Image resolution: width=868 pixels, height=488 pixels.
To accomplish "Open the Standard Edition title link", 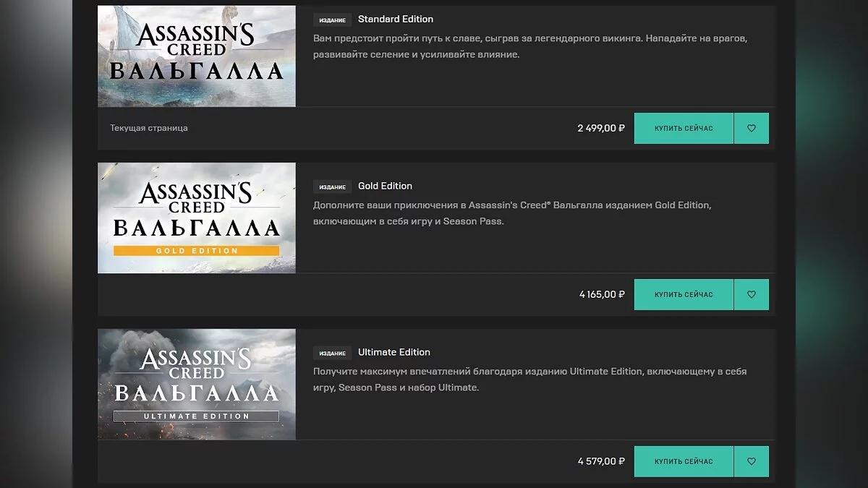I will click(396, 20).
